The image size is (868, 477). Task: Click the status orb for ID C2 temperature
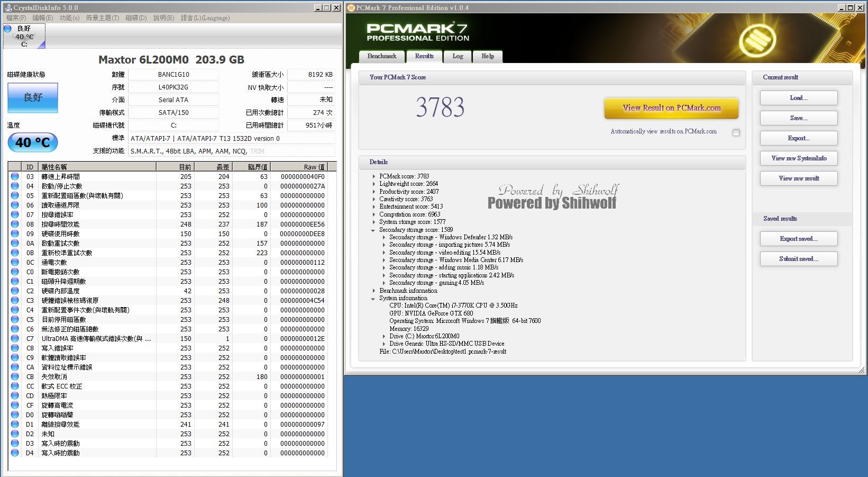[15, 291]
